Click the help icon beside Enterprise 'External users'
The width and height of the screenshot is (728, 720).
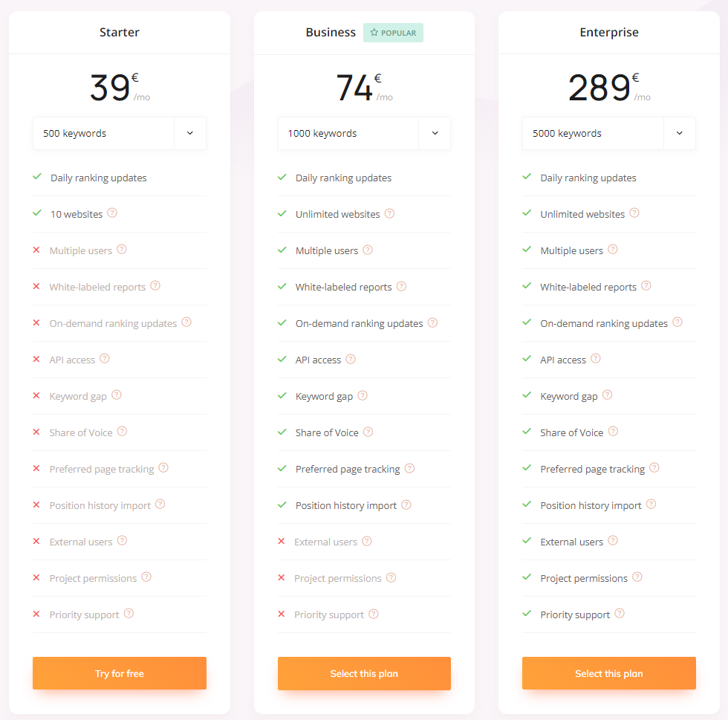click(x=613, y=540)
